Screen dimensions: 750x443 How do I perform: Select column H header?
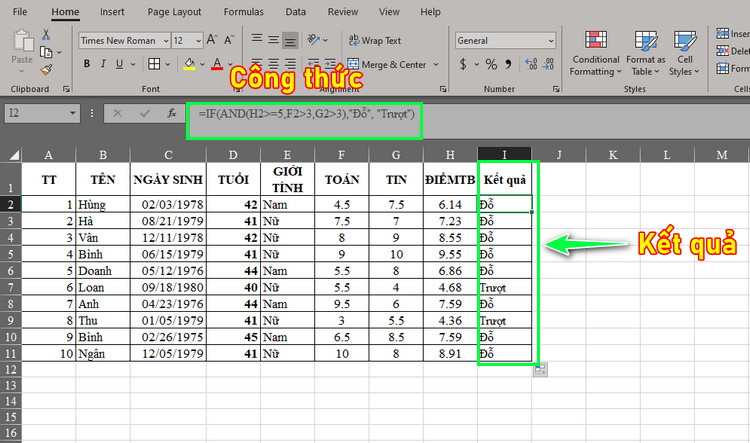click(450, 155)
